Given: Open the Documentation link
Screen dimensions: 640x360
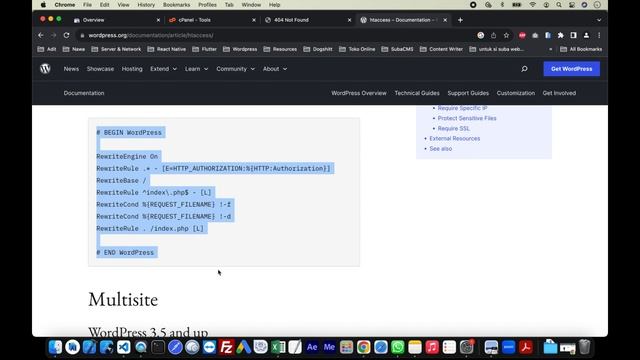Looking at the screenshot, I should pos(84,93).
